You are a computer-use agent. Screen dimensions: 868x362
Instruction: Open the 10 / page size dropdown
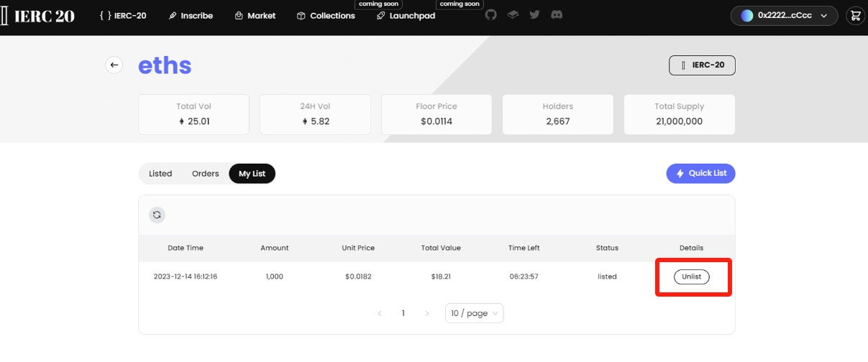[474, 313]
